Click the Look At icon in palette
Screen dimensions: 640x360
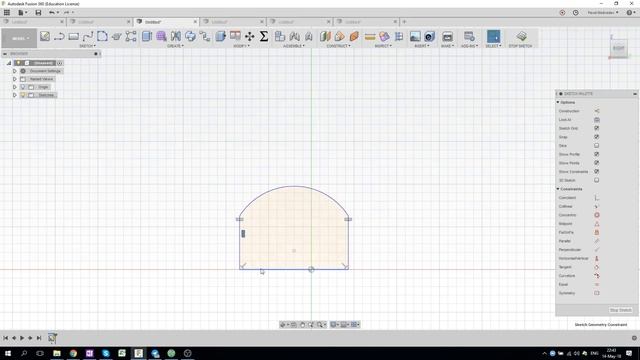tap(596, 120)
